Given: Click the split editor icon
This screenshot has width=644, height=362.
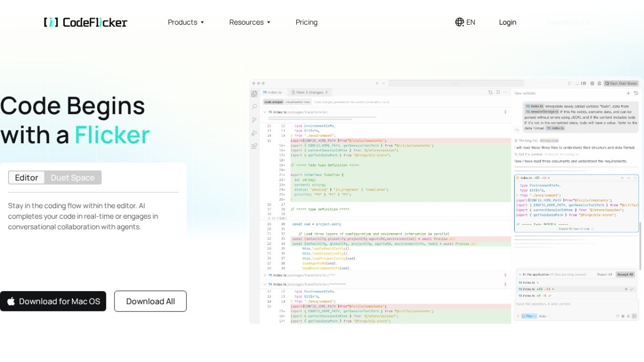Looking at the screenshot, I should click(498, 92).
